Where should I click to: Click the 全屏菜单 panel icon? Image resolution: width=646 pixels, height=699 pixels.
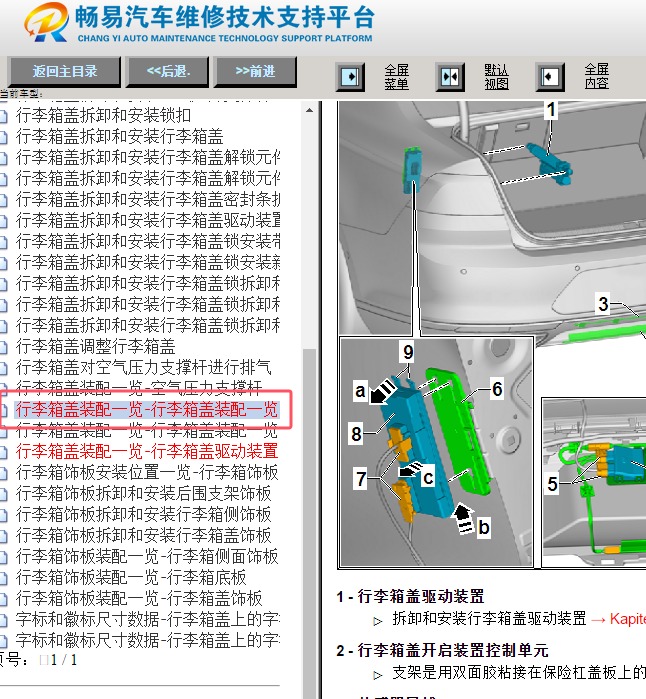tap(350, 77)
